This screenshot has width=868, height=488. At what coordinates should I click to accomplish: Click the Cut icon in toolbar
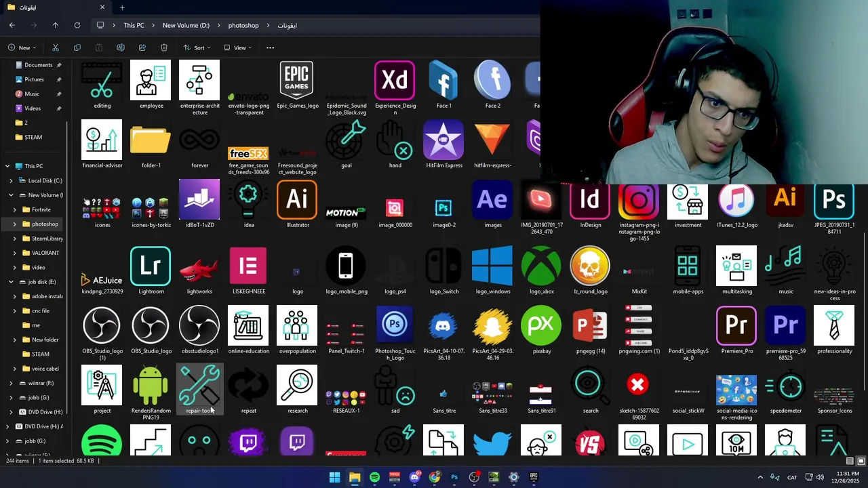pyautogui.click(x=56, y=47)
